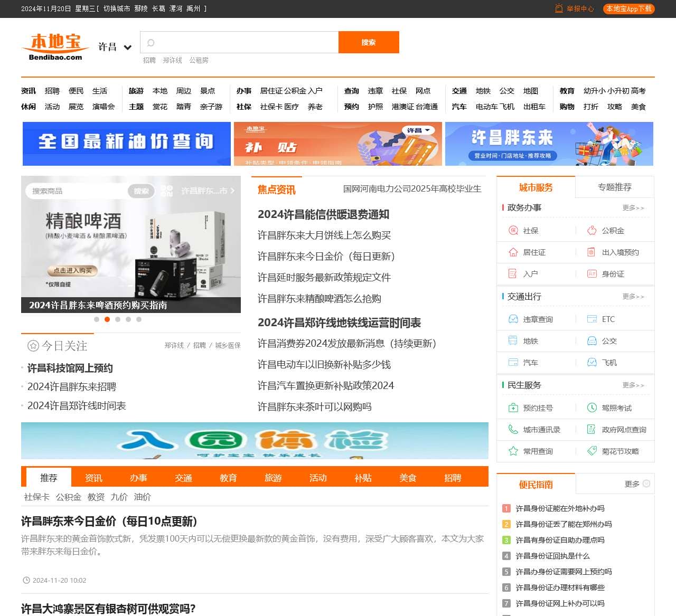Select fourth carousel dot indicator
The width and height of the screenshot is (676, 616).
(x=128, y=319)
